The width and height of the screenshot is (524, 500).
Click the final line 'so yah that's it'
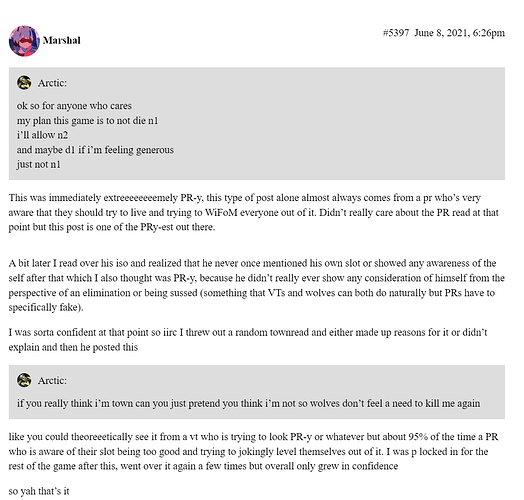pyautogui.click(x=39, y=491)
